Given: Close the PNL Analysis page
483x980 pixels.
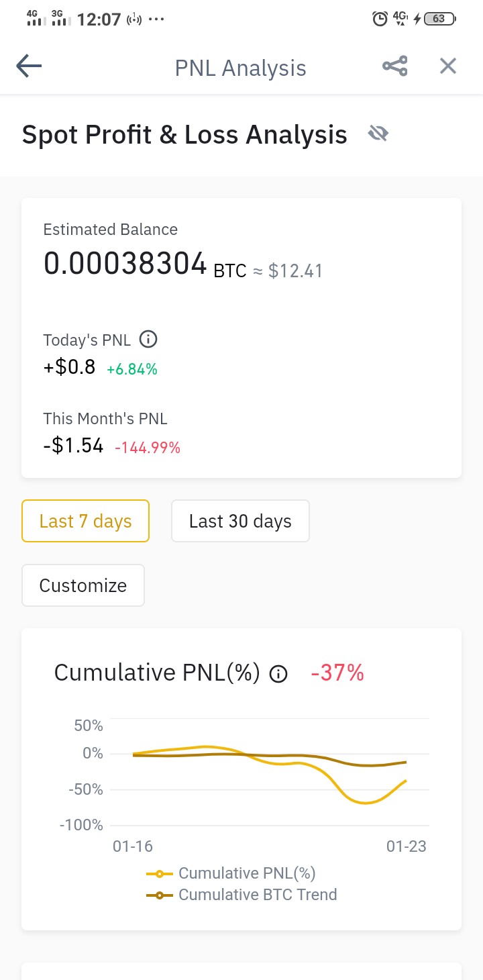Looking at the screenshot, I should (x=447, y=66).
